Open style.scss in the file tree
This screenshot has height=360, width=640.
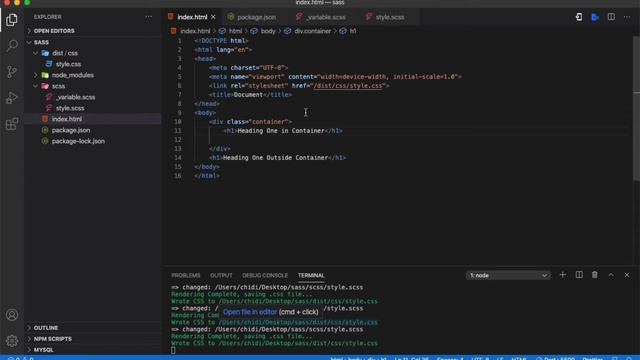pos(93,108)
